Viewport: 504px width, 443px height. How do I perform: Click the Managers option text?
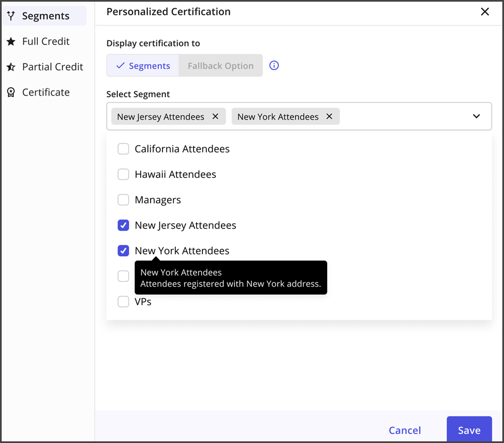[158, 200]
